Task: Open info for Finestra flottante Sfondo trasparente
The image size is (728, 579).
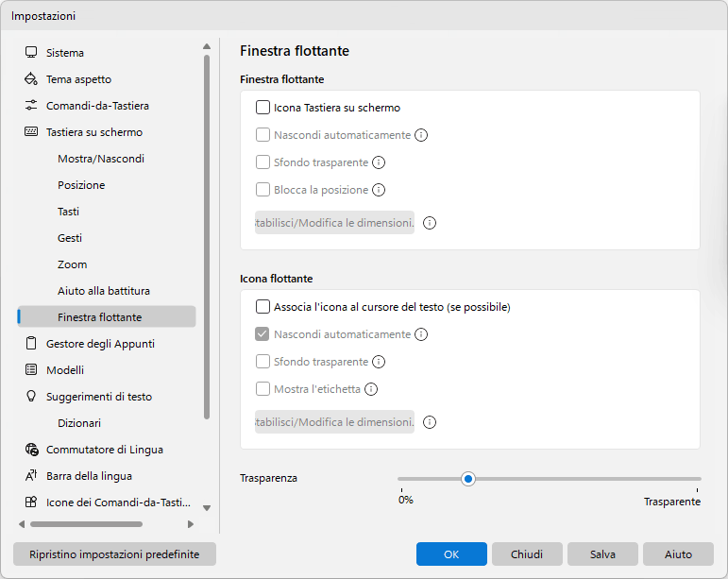Action: click(x=379, y=162)
